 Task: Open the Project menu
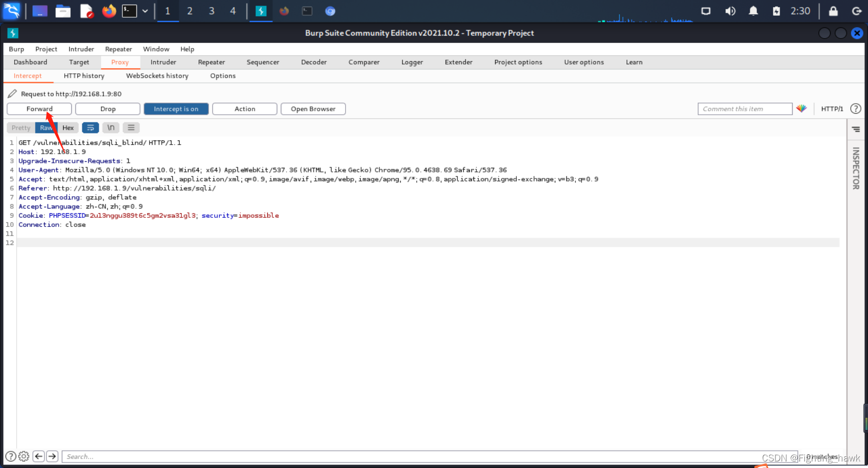(x=46, y=49)
